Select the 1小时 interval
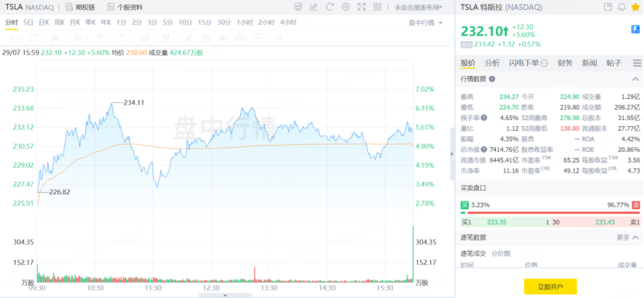Image resolution: width=644 pixels, height=298 pixels. pos(245,22)
